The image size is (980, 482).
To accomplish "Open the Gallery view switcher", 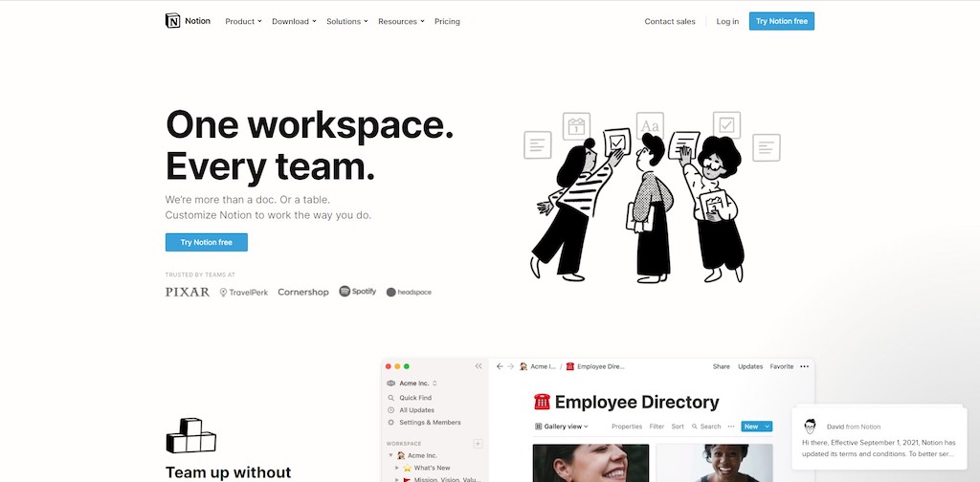I will pyautogui.click(x=561, y=427).
